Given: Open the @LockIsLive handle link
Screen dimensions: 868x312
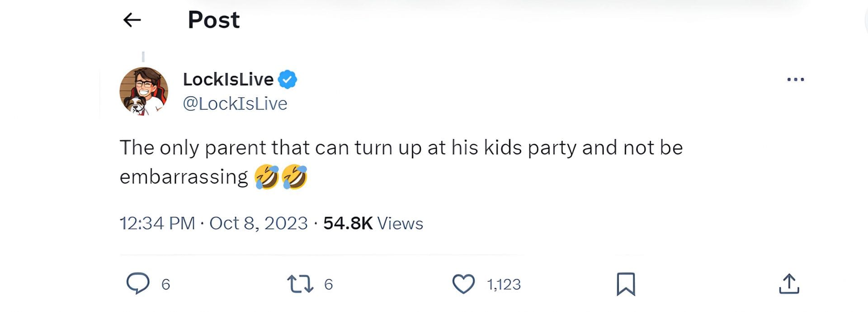Looking at the screenshot, I should click(x=235, y=104).
